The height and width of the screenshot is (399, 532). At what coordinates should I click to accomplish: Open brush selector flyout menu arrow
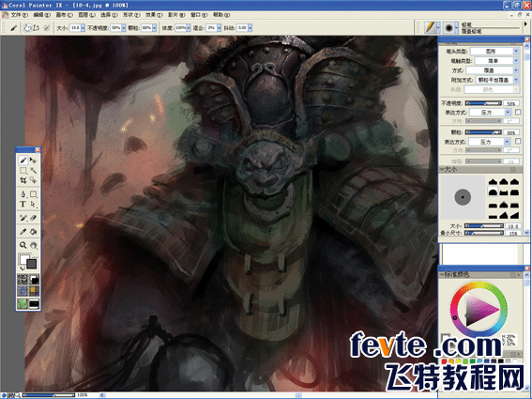[x=525, y=24]
